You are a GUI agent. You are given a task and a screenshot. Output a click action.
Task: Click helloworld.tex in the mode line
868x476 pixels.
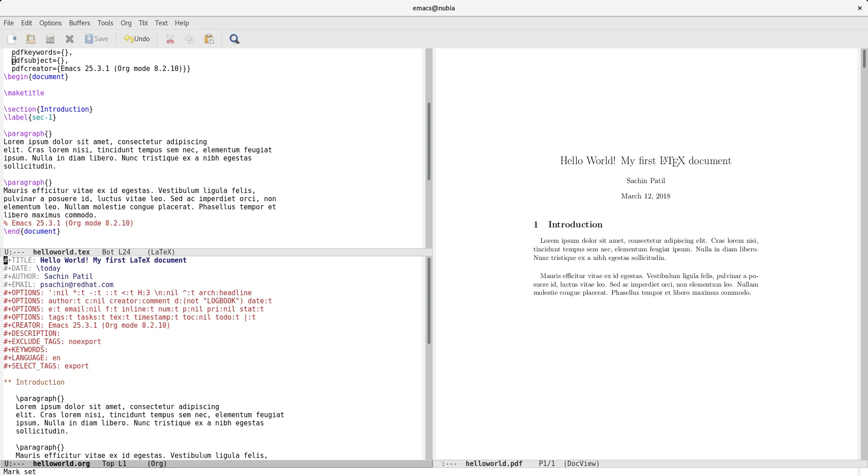click(x=62, y=252)
